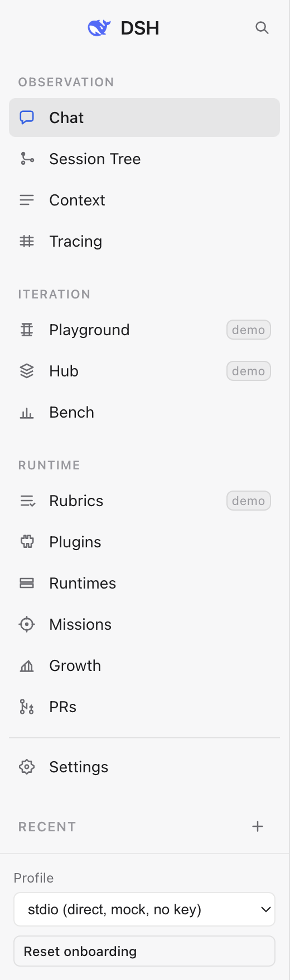Open the Rubrics page
The image size is (290, 980).
coord(144,501)
